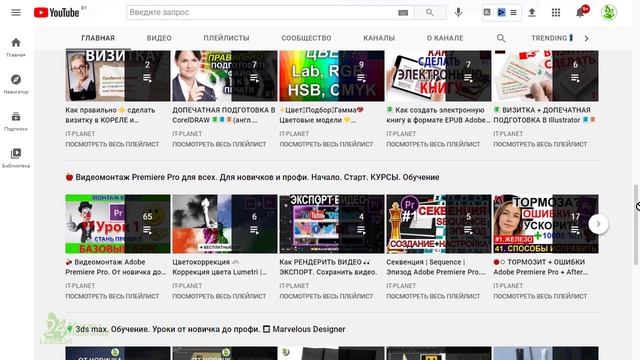This screenshot has width=640, height=360.
Task: Open section Видеомонтаж Premiere Pro для всех
Action: click(x=253, y=177)
